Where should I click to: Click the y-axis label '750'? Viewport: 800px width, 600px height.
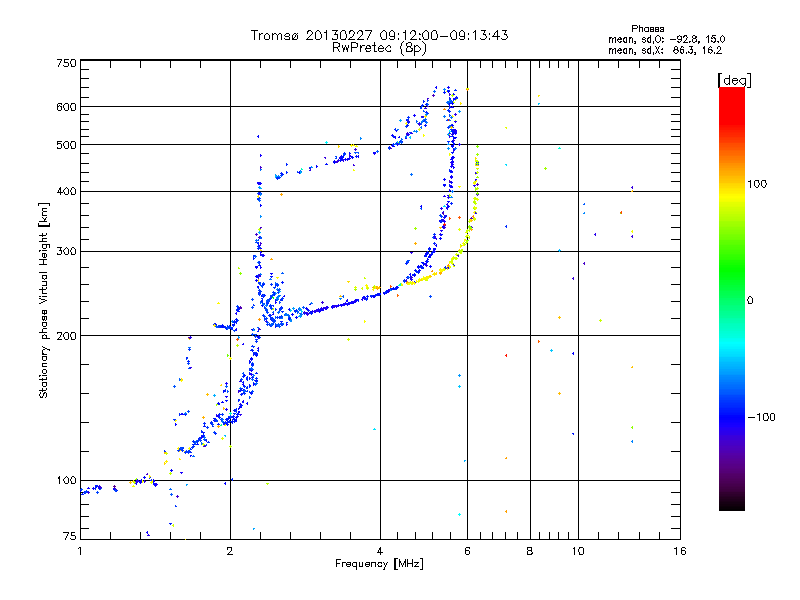[66, 63]
